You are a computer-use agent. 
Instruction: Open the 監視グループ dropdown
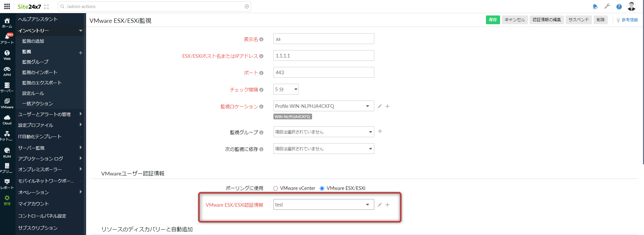[324, 132]
